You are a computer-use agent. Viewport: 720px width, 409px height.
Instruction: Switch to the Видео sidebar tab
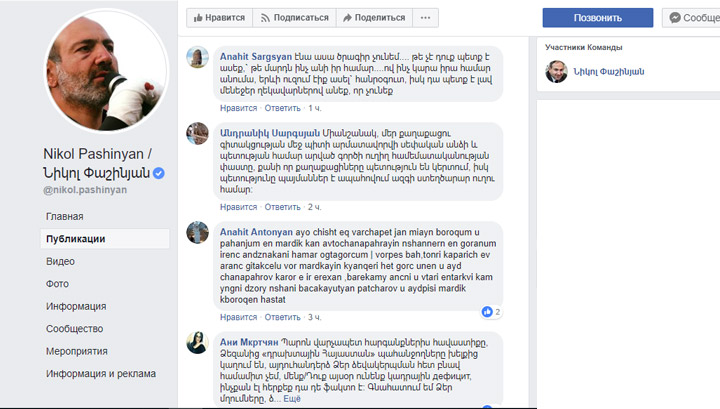point(60,261)
